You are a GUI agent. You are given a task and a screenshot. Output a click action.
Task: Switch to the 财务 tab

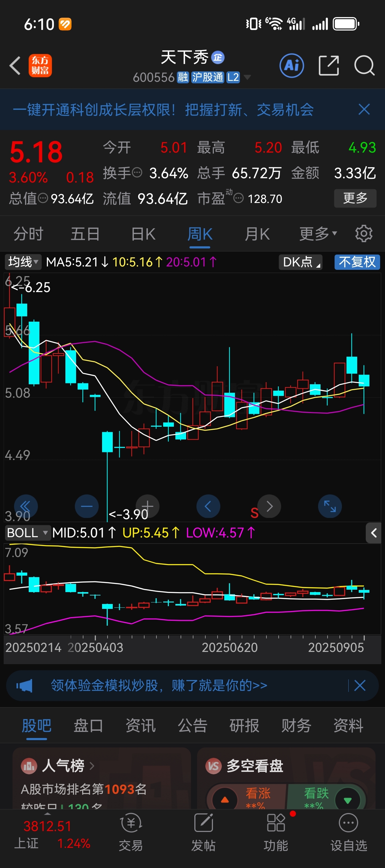[x=296, y=725]
